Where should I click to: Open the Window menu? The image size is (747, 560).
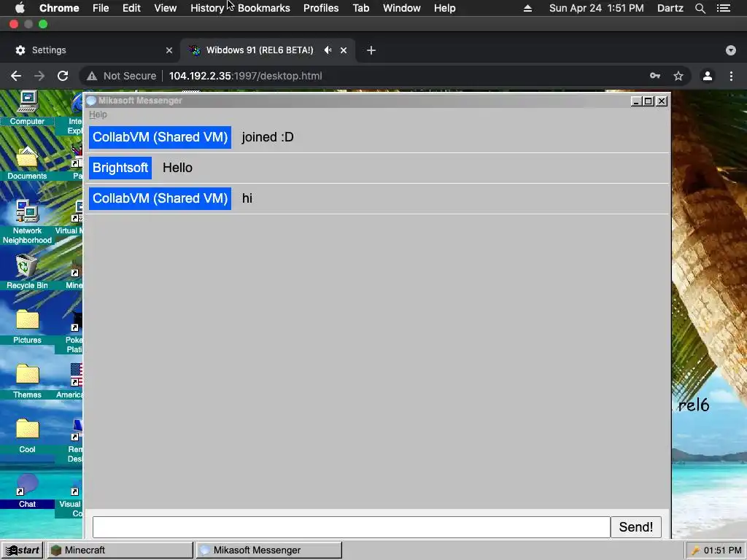coord(402,8)
